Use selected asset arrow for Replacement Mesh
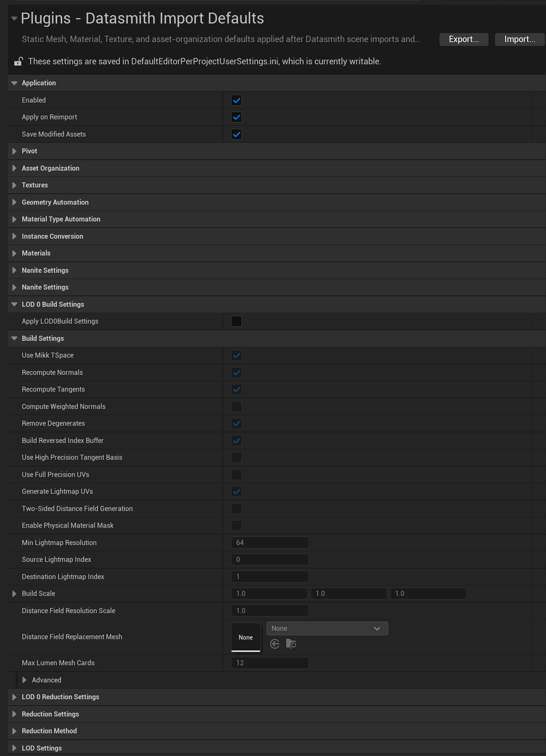546x756 pixels. 275,644
